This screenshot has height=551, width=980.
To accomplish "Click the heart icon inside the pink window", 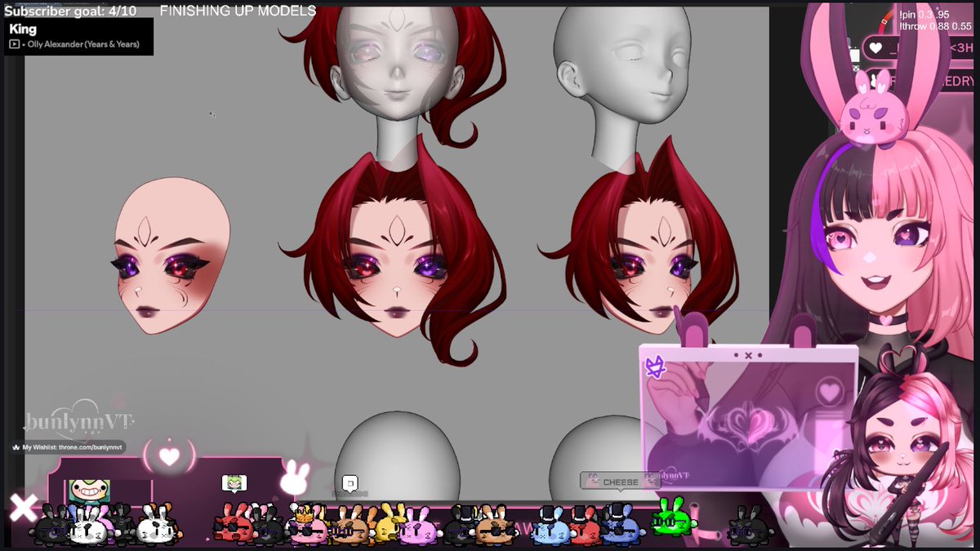I will pos(831,392).
